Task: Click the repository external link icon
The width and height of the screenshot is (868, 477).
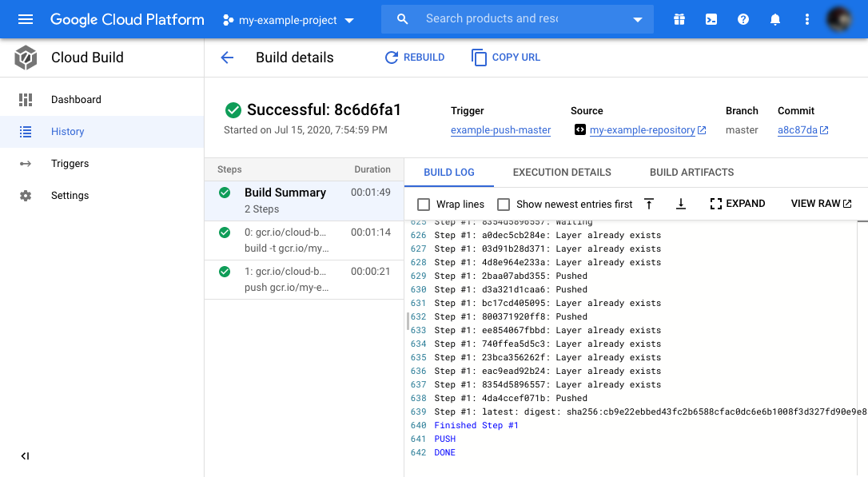Action: [x=702, y=130]
